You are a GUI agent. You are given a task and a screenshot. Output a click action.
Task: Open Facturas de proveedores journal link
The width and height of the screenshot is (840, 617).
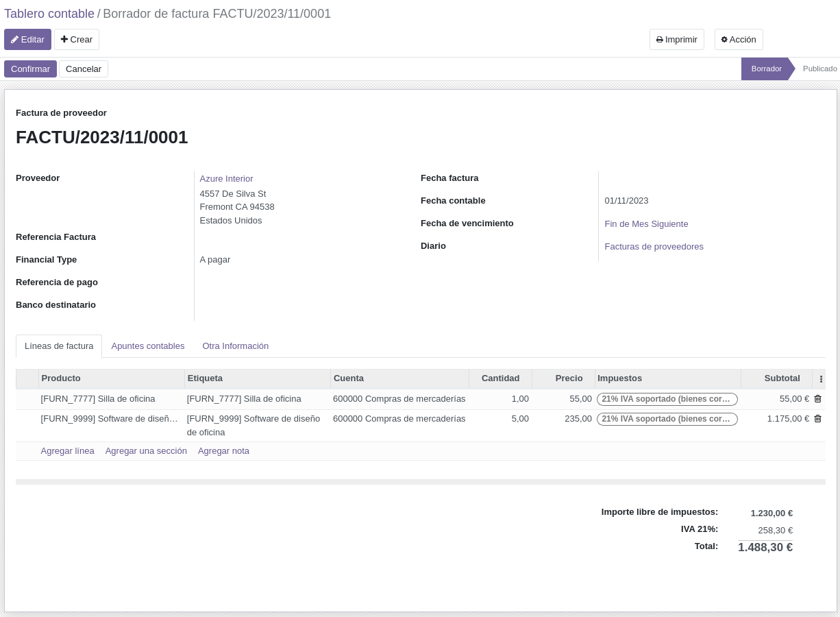pyautogui.click(x=654, y=246)
